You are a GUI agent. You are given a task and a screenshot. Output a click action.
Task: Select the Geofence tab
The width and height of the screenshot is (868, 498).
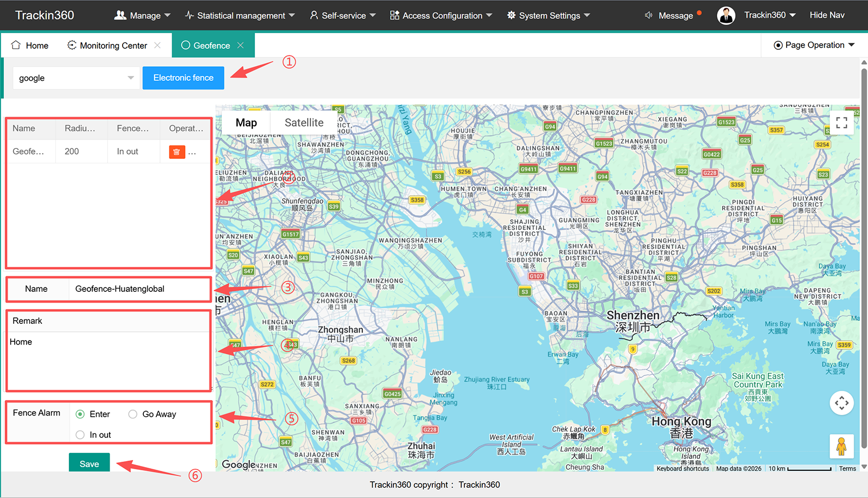point(213,45)
